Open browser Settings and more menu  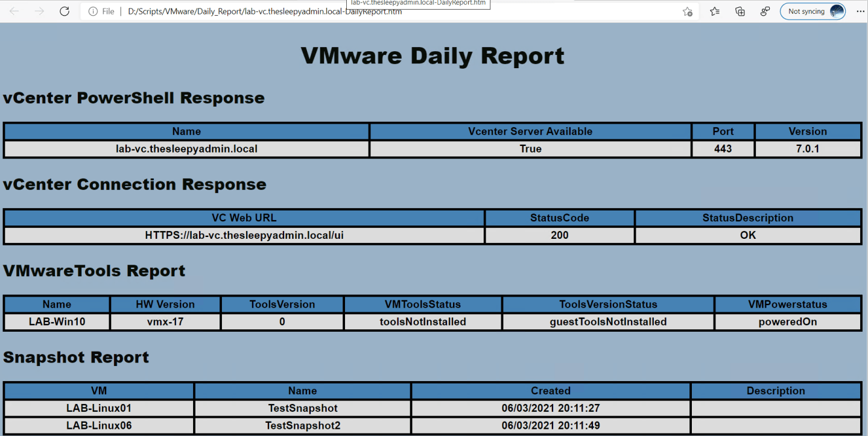pyautogui.click(x=860, y=11)
